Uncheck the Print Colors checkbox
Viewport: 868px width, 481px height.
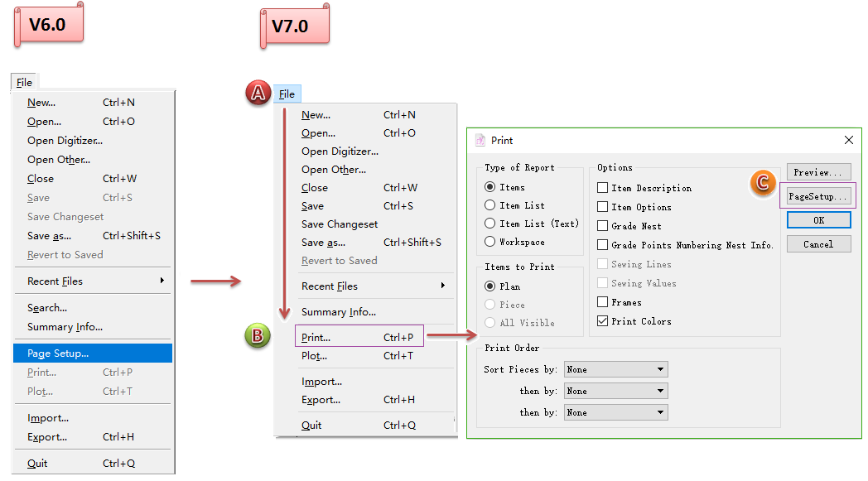pos(603,321)
